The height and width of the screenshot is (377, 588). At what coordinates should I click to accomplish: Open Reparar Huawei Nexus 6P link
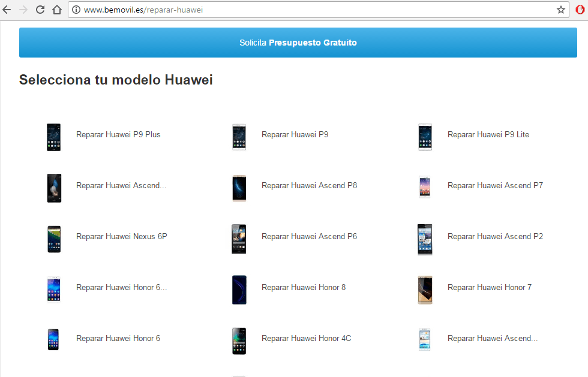click(121, 237)
